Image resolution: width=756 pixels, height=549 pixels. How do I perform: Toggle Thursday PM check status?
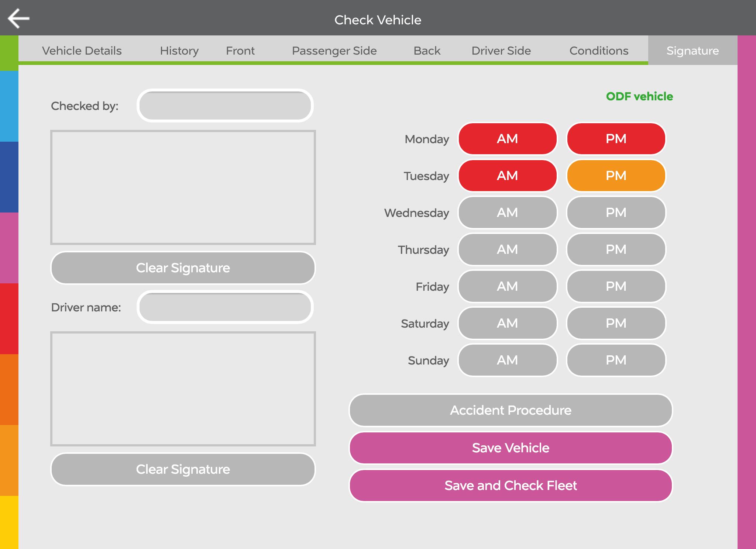click(616, 249)
